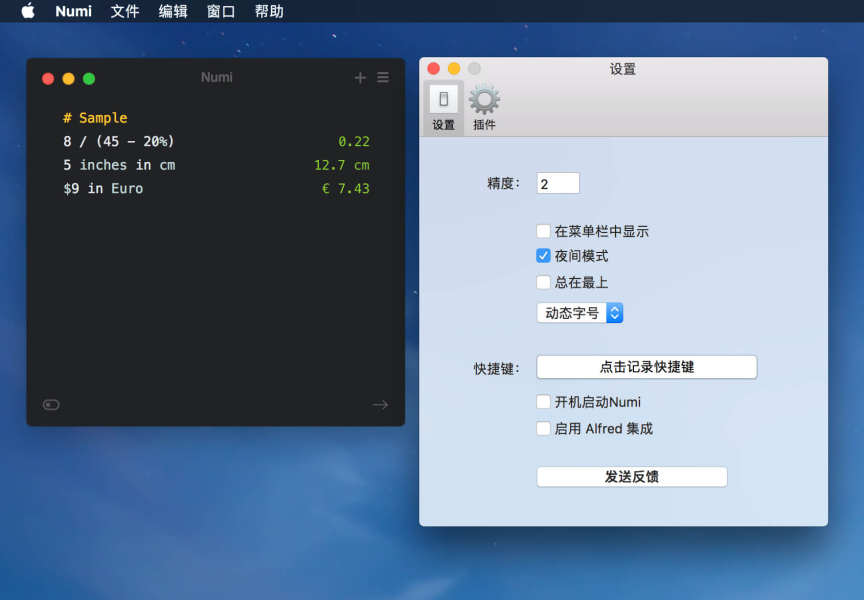
Task: Click the 点击记录快捷键 button
Action: pos(647,367)
